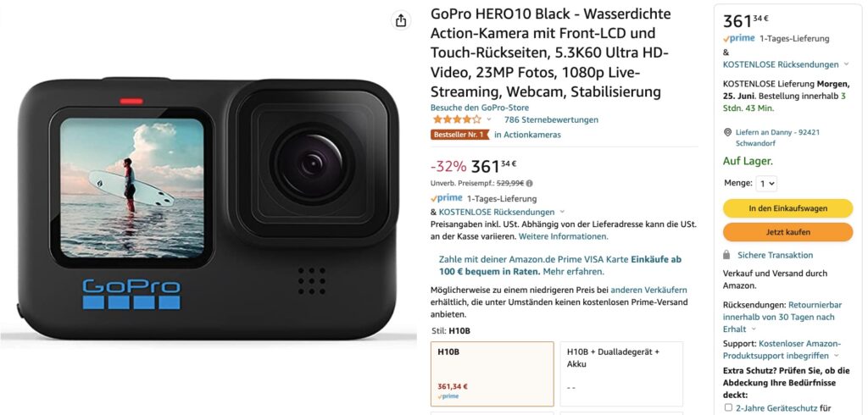Open the 786 Sternebewertungen link
Screen dimensions: 868x415
click(x=551, y=119)
